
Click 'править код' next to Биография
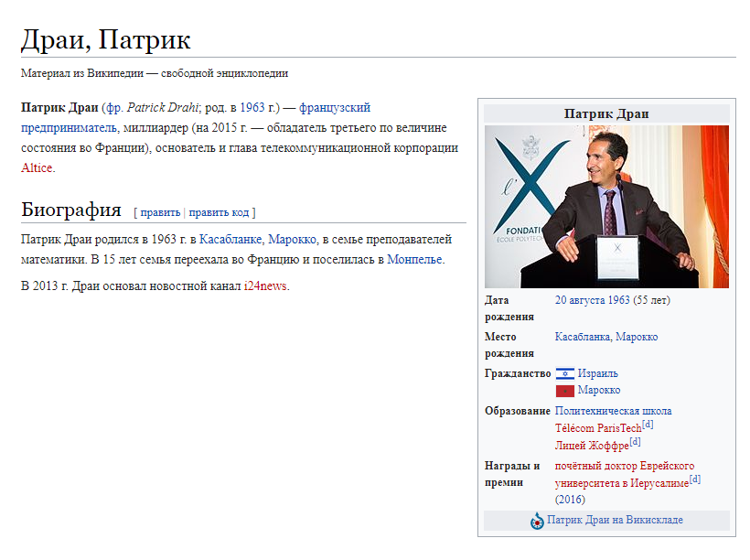220,212
